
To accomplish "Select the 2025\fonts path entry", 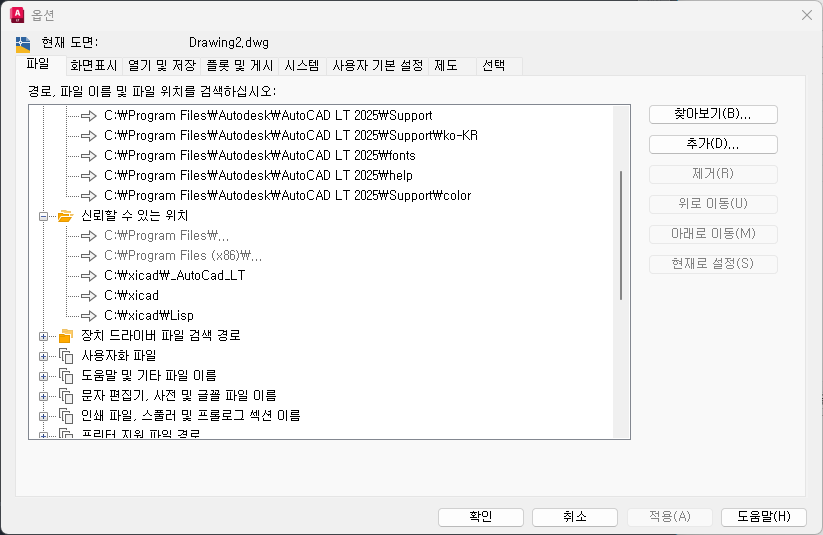I will point(260,156).
